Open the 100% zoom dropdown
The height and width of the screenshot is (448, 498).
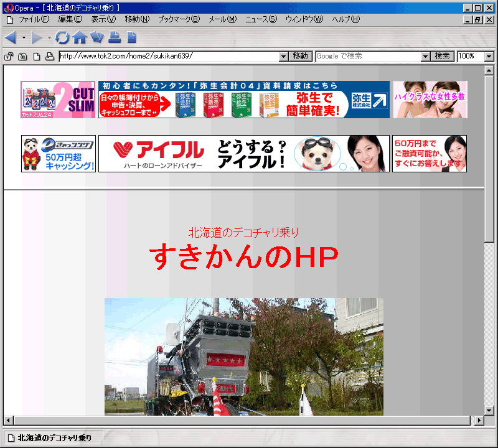(x=489, y=57)
